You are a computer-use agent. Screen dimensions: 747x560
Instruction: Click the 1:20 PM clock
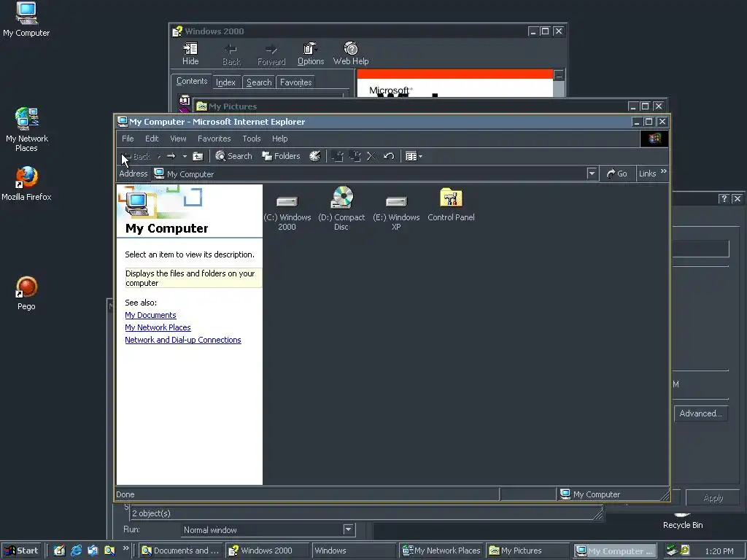(719, 551)
